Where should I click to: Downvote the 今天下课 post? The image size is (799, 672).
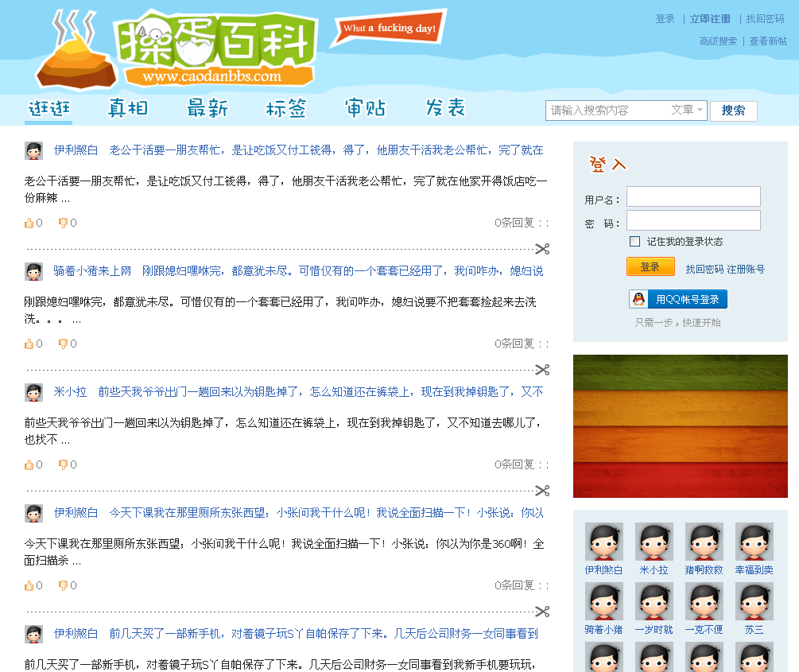63,585
